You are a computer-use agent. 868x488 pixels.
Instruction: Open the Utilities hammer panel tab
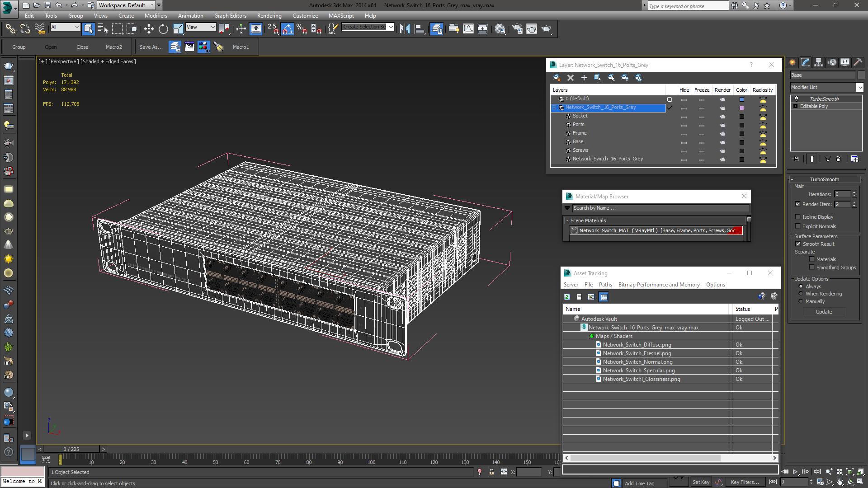(x=858, y=62)
